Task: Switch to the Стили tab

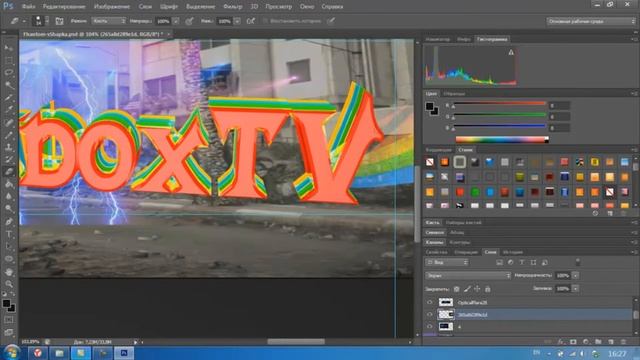Action: click(x=465, y=150)
